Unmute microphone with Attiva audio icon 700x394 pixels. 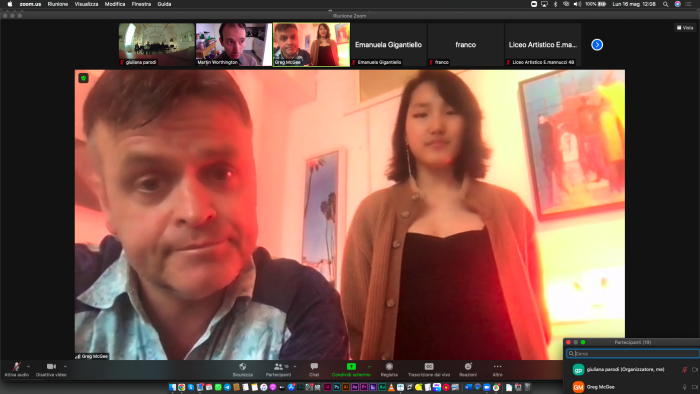point(17,369)
